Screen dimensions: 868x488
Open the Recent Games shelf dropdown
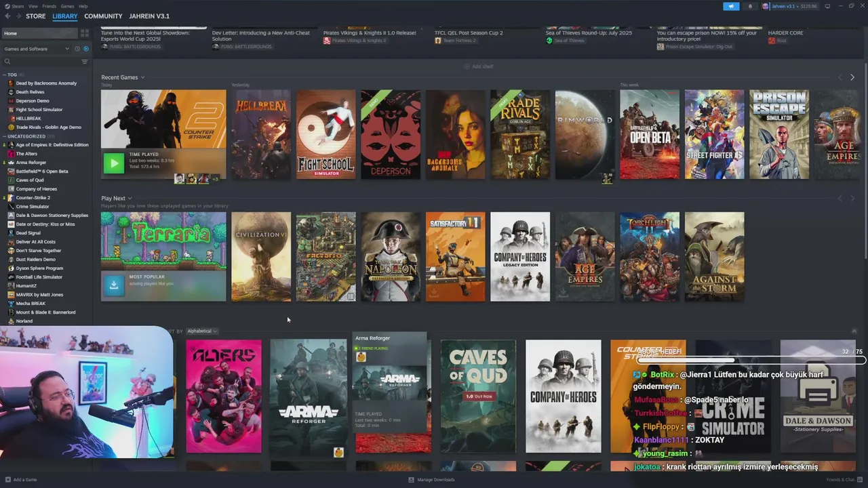click(x=142, y=77)
